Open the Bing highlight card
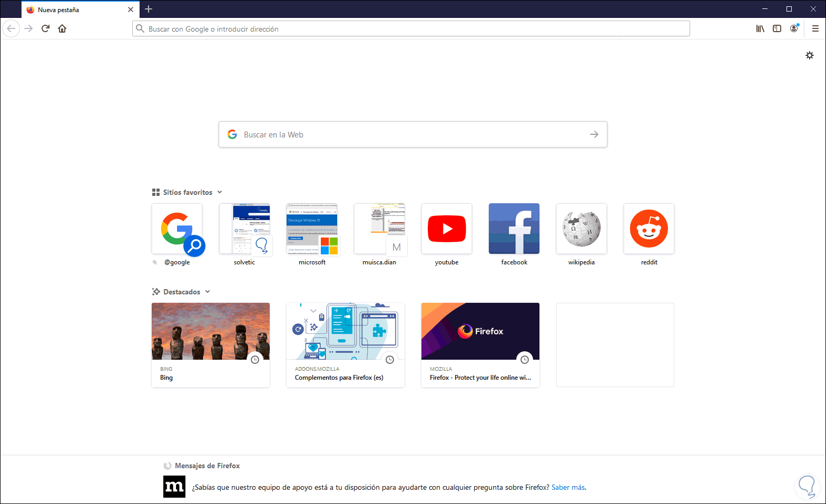The width and height of the screenshot is (826, 504). [211, 345]
